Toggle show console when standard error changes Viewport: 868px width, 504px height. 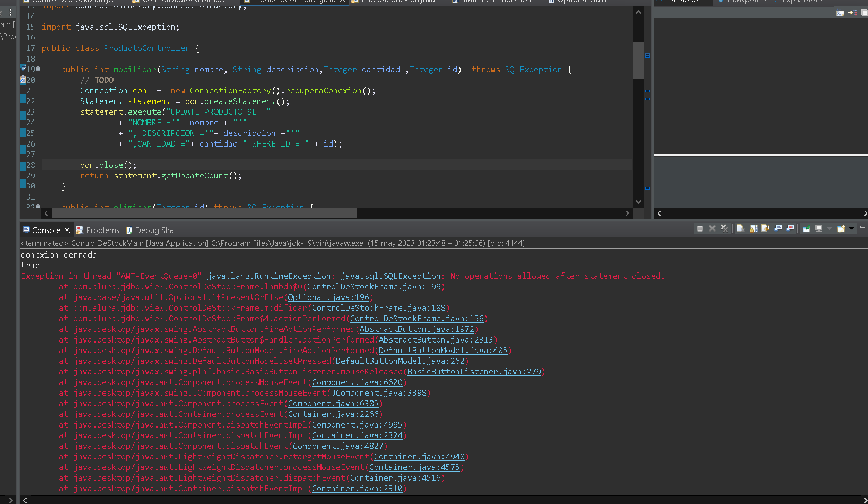click(791, 228)
